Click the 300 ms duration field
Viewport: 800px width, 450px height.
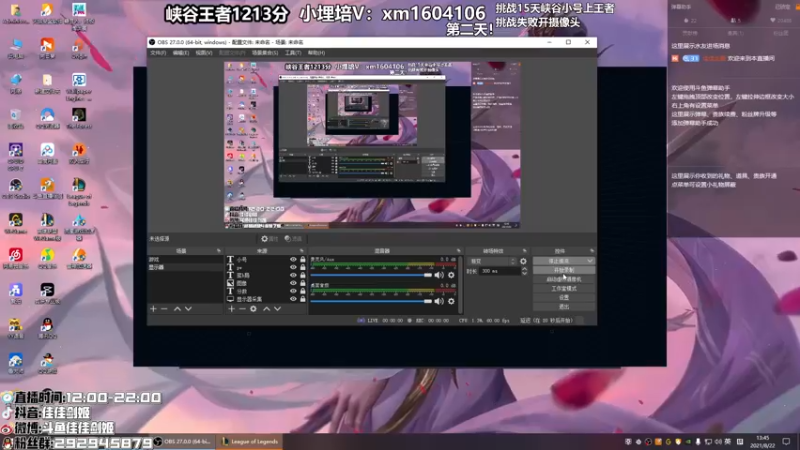(x=499, y=271)
